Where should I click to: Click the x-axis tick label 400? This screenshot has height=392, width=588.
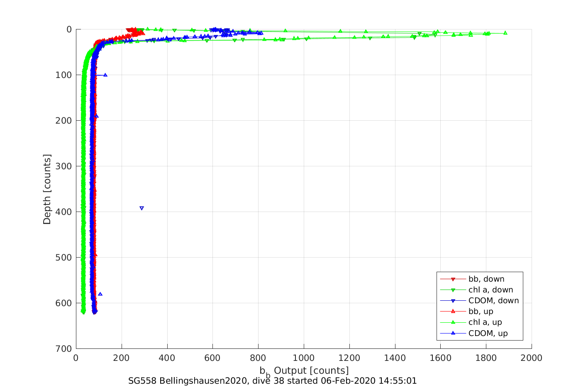pos(167,358)
